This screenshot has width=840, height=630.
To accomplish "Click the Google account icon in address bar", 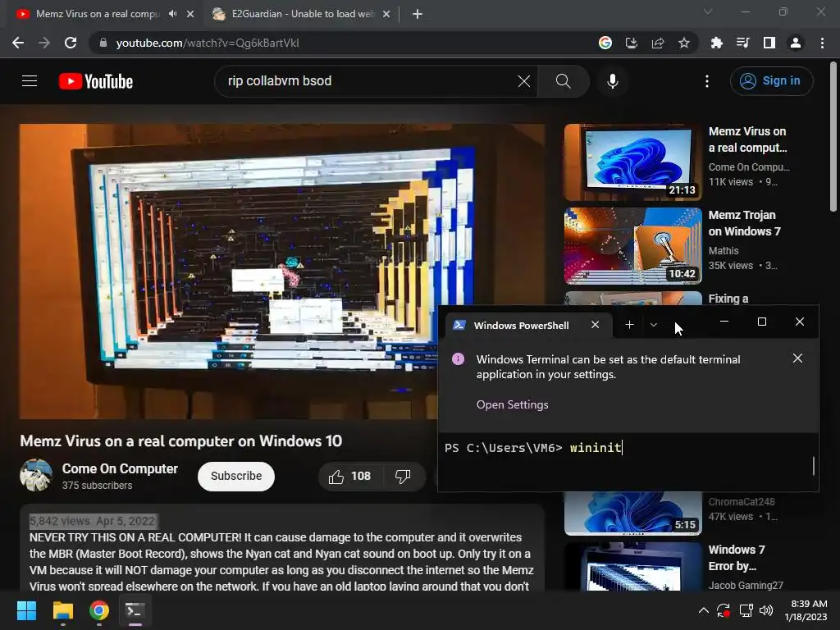I will pyautogui.click(x=605, y=43).
